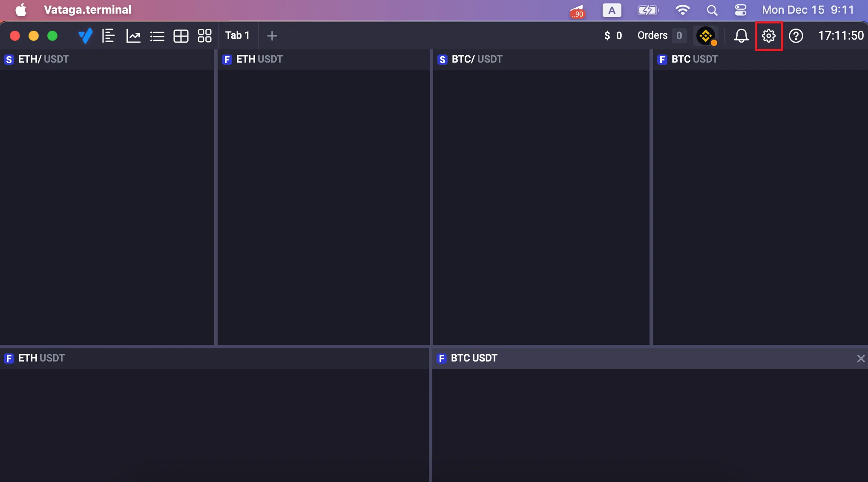
Task: Select the spot BTC/USDT panel header
Action: (476, 59)
